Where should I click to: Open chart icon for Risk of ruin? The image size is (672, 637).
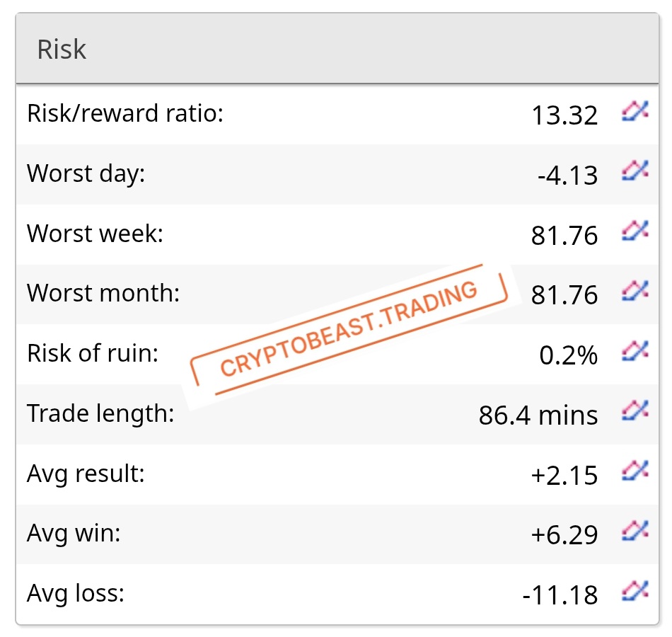point(635,351)
